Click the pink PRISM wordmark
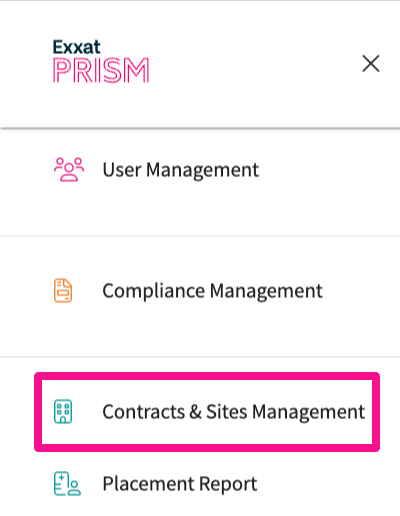Viewport: 400px width, 516px height. [x=101, y=70]
